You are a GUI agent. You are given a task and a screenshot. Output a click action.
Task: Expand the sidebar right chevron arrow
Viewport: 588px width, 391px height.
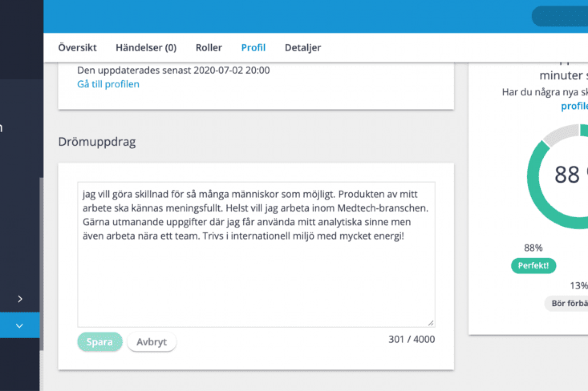click(x=20, y=299)
